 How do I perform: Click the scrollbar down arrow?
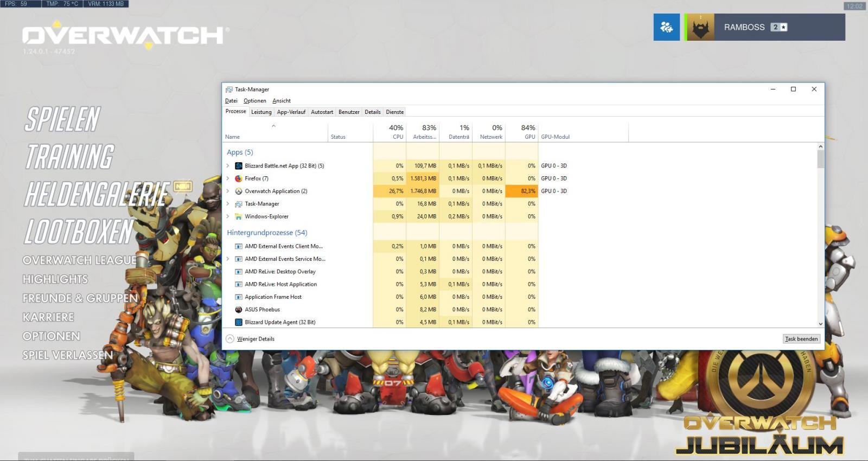(820, 324)
